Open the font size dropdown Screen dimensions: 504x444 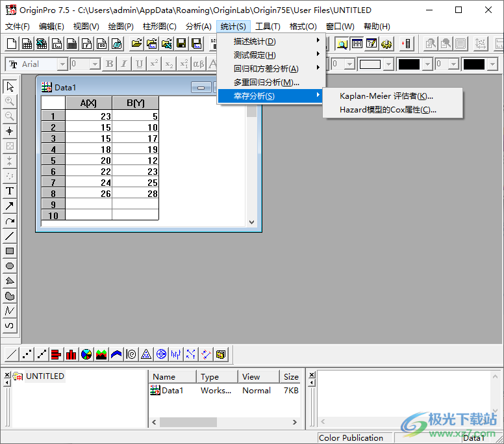95,64
